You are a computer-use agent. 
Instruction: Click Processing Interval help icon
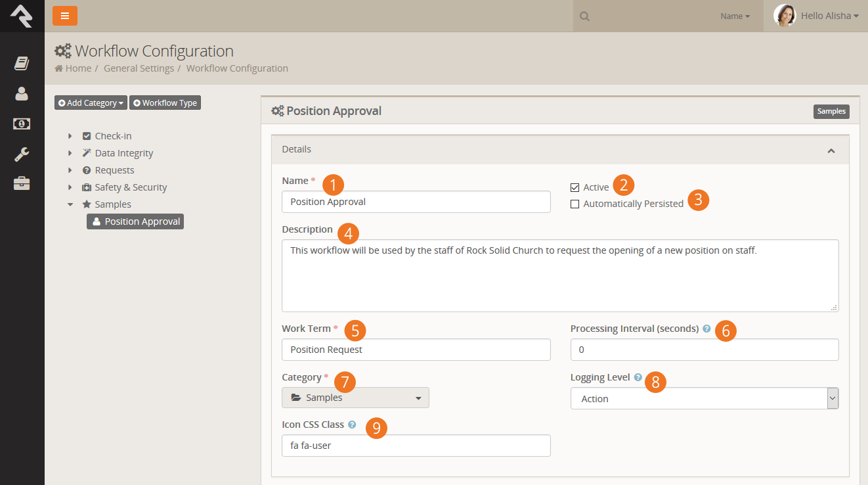click(x=706, y=329)
